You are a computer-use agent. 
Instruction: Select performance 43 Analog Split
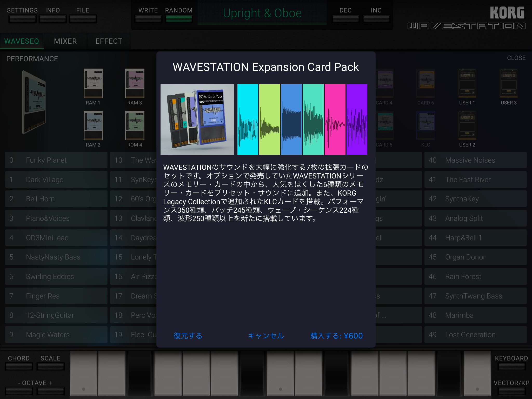point(475,218)
